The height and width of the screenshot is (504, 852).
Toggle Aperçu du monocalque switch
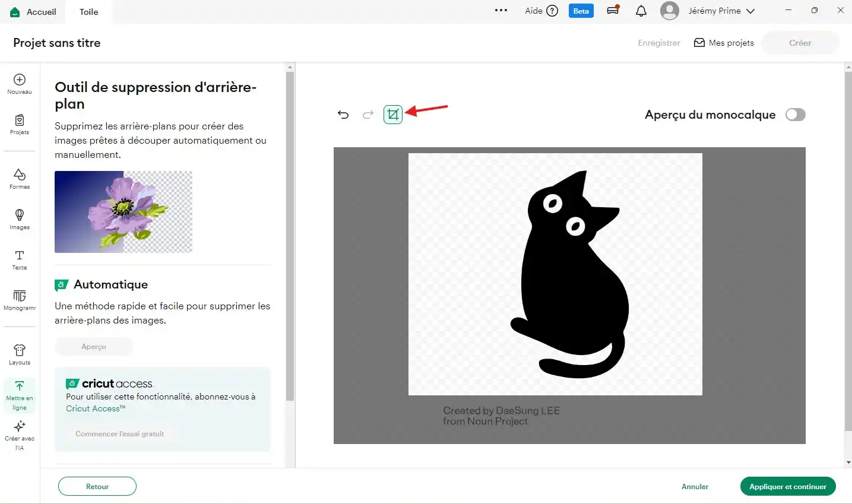click(795, 115)
